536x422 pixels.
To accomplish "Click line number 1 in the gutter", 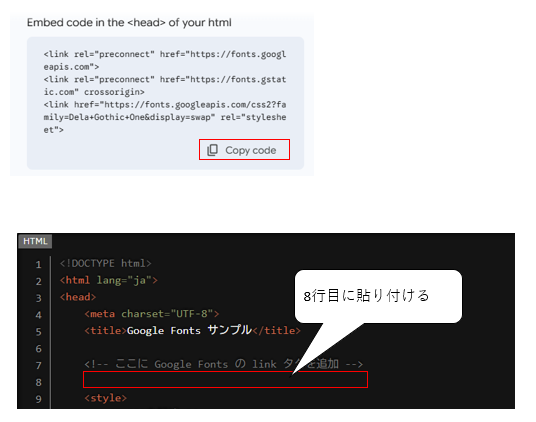I will (39, 264).
